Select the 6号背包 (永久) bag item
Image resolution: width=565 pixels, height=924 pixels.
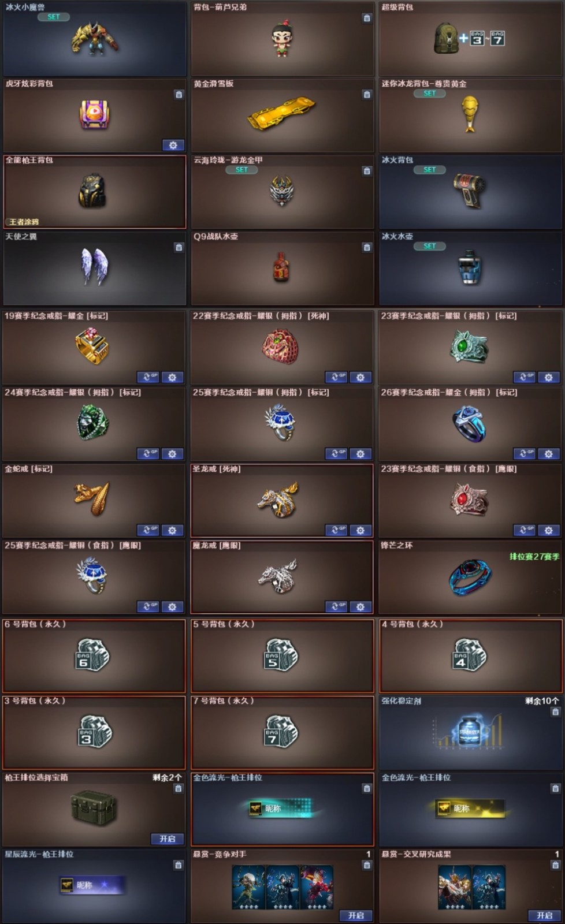[x=94, y=655]
